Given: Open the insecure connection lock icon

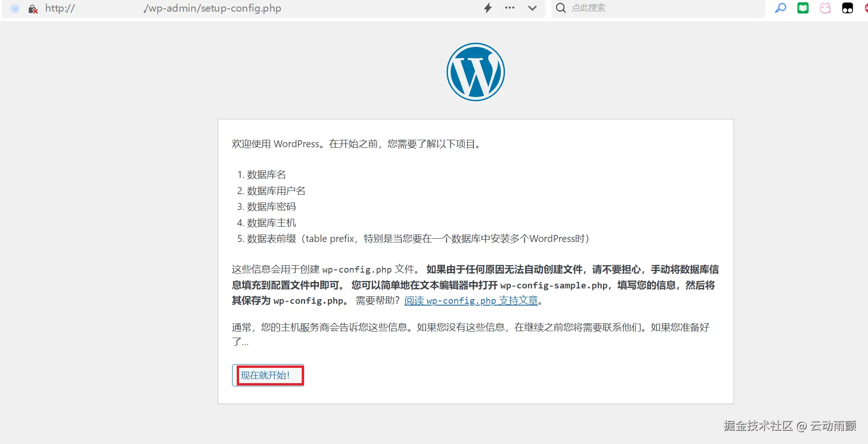Looking at the screenshot, I should (x=33, y=8).
